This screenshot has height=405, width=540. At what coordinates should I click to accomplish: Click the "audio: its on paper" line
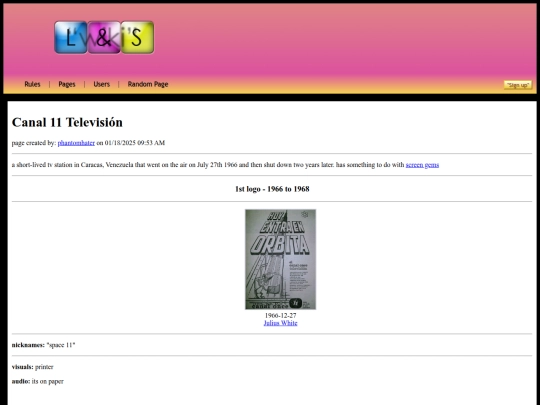38,381
